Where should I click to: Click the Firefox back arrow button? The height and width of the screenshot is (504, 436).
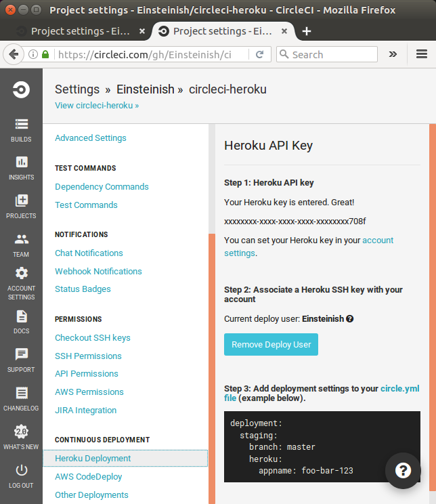[14, 54]
